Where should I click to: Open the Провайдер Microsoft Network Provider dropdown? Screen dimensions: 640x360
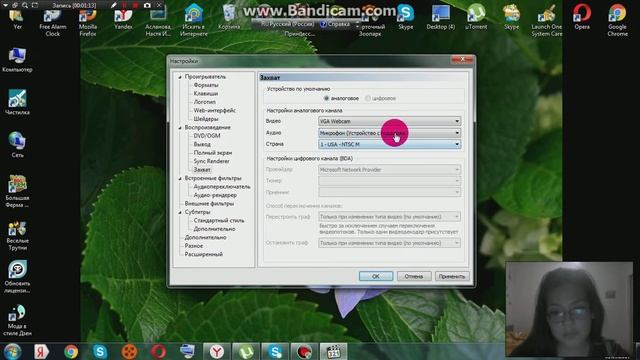point(389,169)
